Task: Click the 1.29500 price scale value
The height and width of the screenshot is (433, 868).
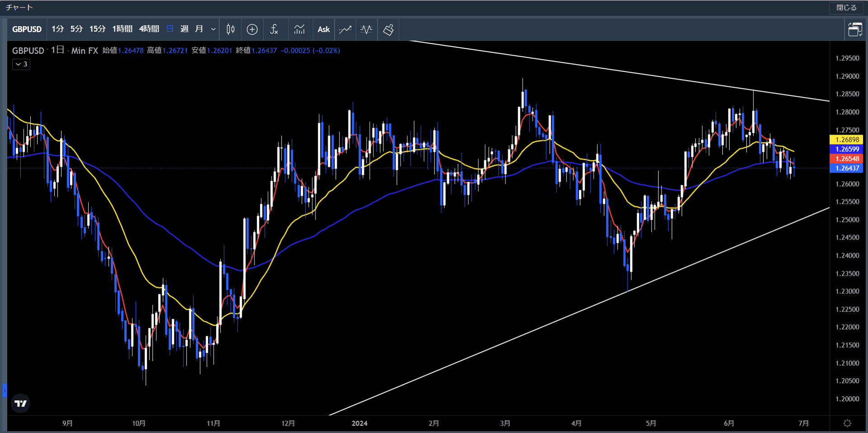Action: [847, 58]
